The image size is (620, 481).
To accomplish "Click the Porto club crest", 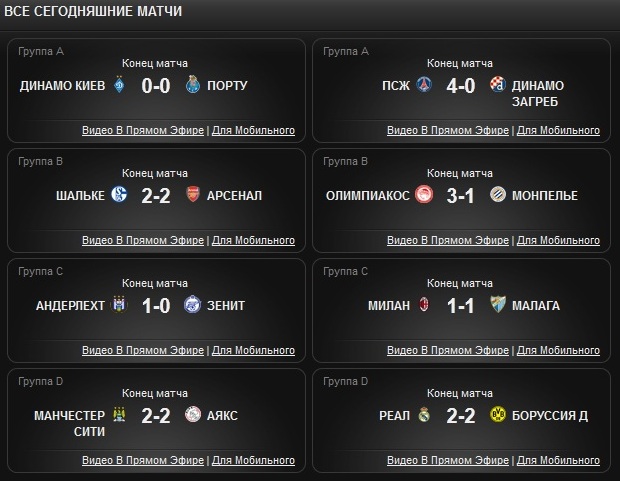I will coord(193,85).
